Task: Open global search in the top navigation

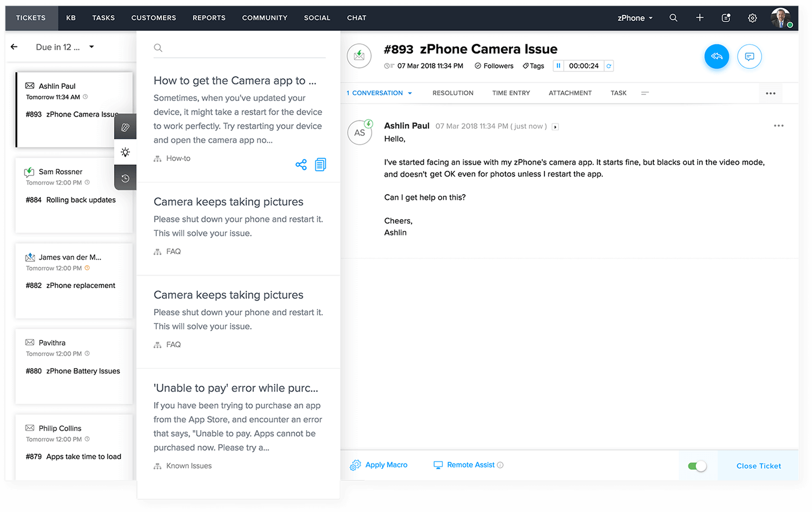Action: pyautogui.click(x=673, y=18)
